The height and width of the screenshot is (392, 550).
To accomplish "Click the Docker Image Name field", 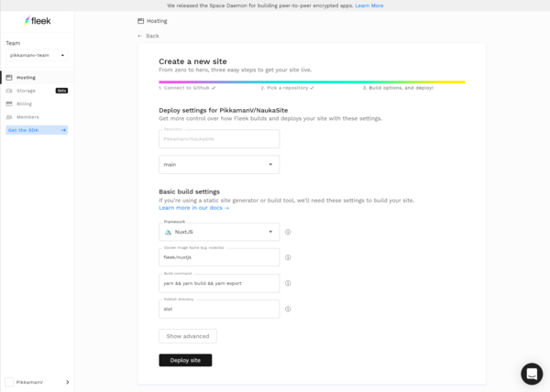I will coord(219,257).
